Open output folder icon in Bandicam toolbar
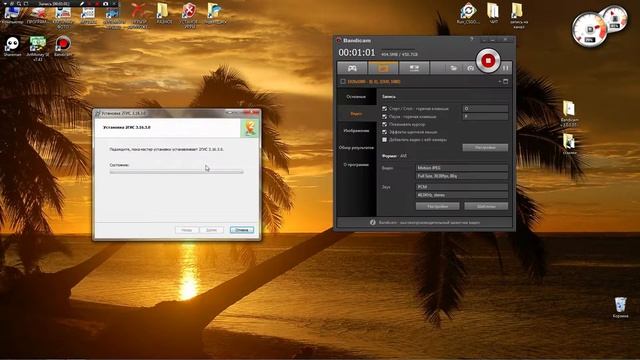 (453, 68)
